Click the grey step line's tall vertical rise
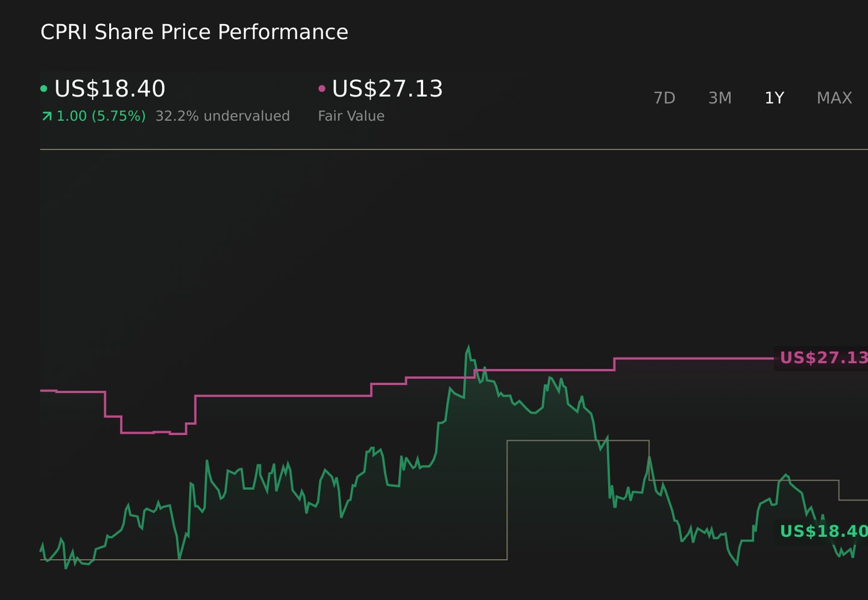Image resolution: width=868 pixels, height=600 pixels. [507, 500]
